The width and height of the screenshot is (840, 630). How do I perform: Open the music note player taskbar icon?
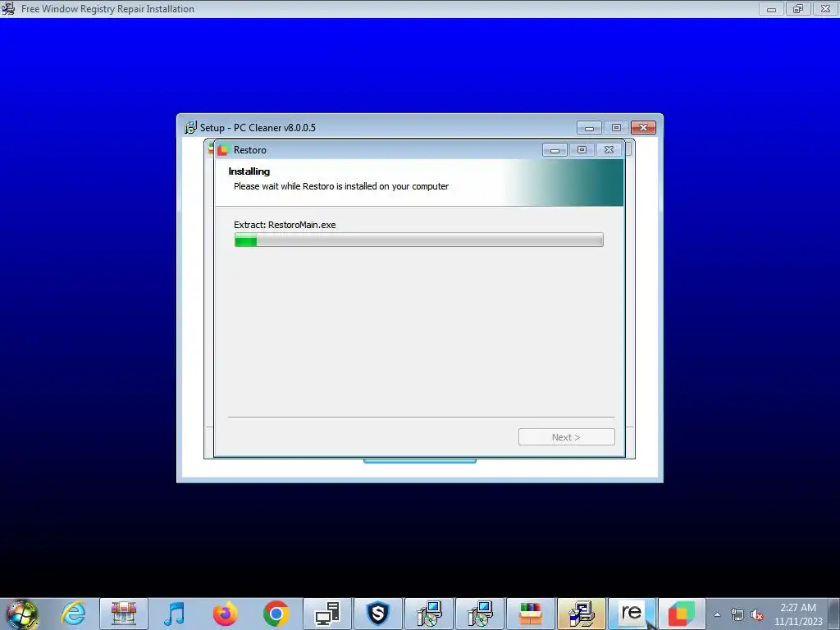pyautogui.click(x=174, y=614)
